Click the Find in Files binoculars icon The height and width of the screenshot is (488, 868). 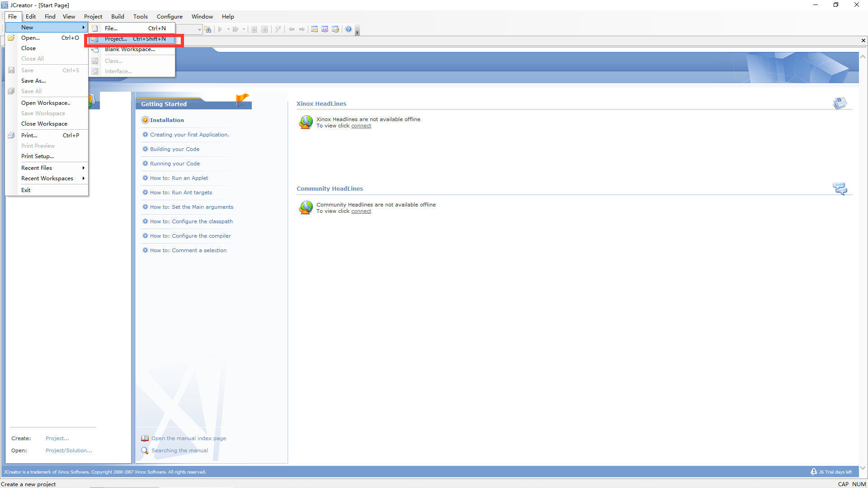coord(208,29)
